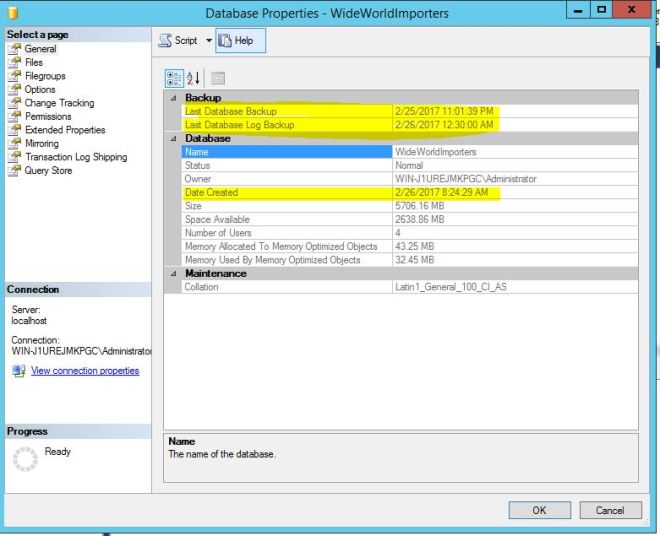Go to the Options page
Image resolution: width=660 pixels, height=536 pixels.
[40, 89]
